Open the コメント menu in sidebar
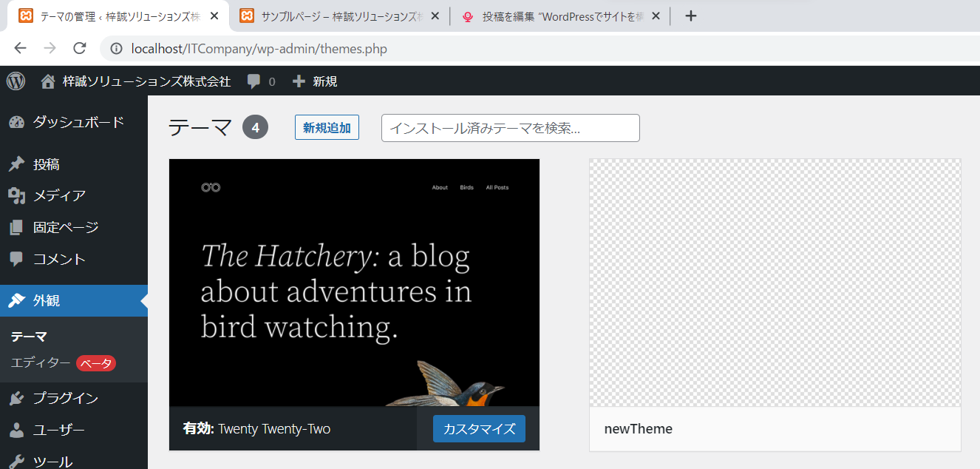 coord(59,260)
